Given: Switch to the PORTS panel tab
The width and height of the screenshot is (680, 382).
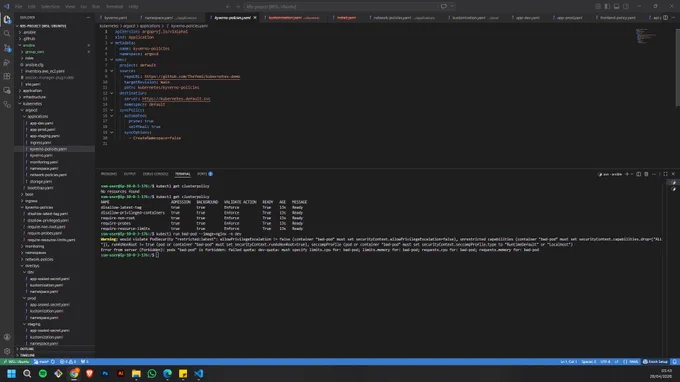Looking at the screenshot, I should coord(205,174).
